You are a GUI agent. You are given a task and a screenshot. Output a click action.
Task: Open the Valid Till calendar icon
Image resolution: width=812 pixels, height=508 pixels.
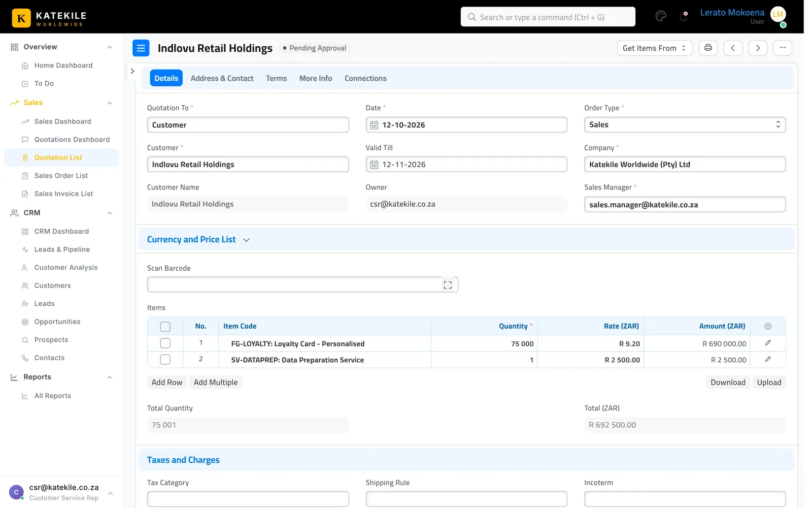point(374,165)
